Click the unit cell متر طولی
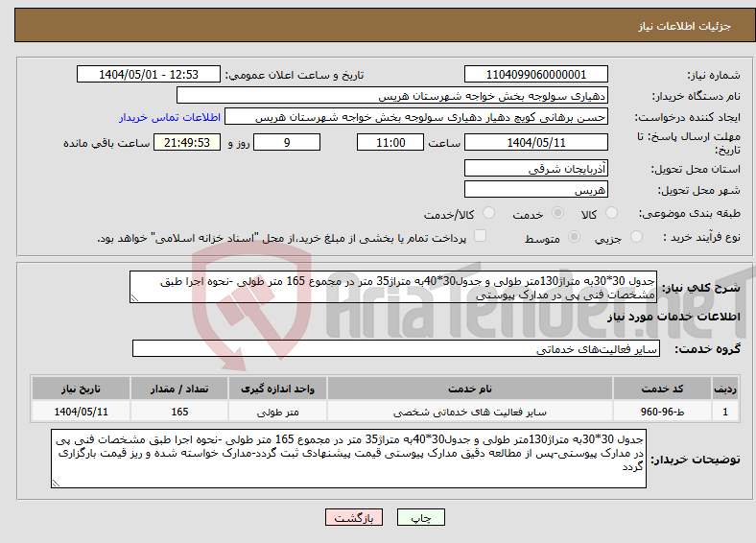756x543 pixels. pos(277,412)
